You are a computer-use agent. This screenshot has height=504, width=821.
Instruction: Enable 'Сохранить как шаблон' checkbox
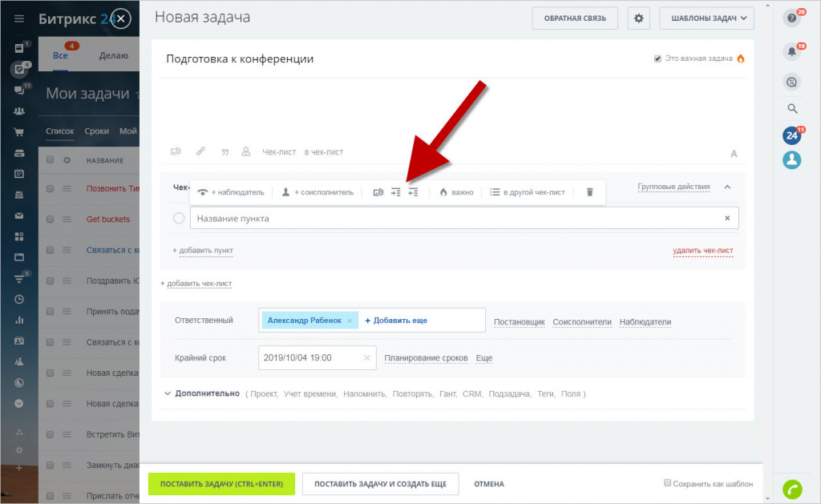pos(667,483)
